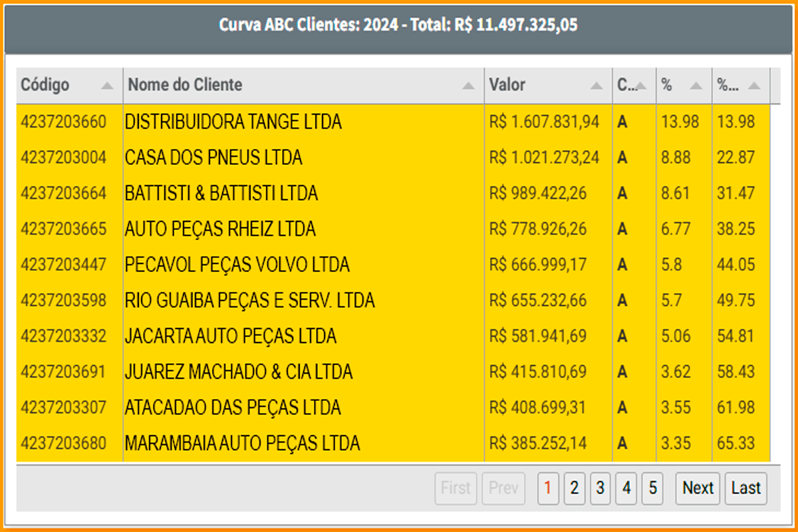Screen dimensions: 798x532
Task: Jump to page 3 of results
Action: click(600, 488)
